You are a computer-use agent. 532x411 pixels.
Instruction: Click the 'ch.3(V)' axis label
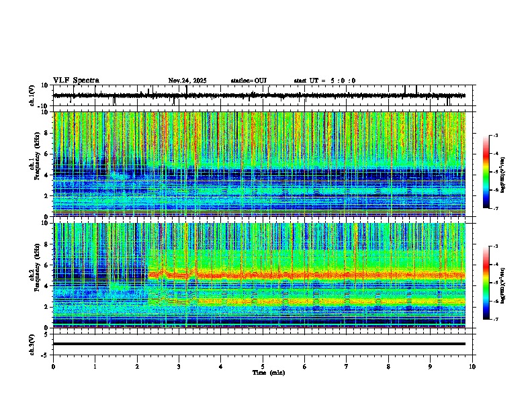[x=32, y=345]
